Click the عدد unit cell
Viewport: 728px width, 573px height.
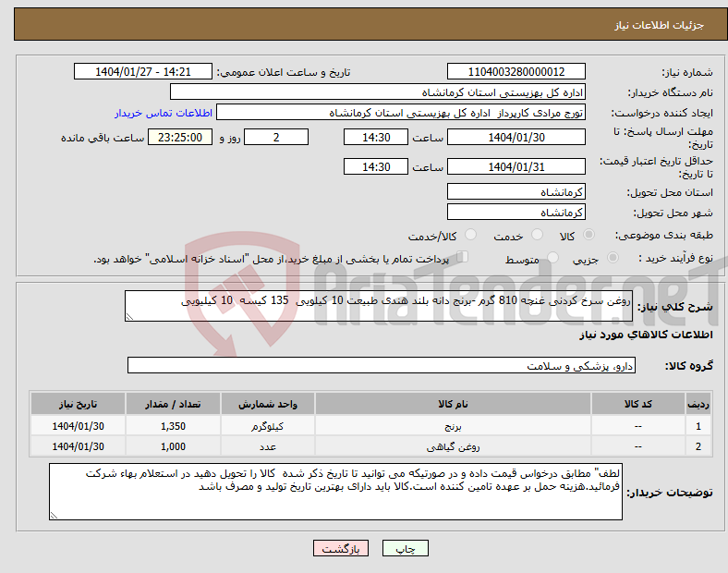click(267, 446)
